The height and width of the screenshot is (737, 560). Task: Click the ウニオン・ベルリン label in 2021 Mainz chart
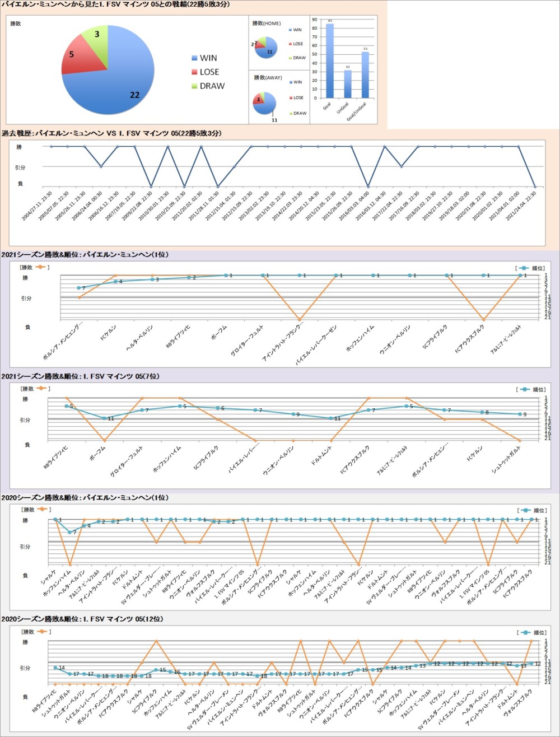[278, 459]
